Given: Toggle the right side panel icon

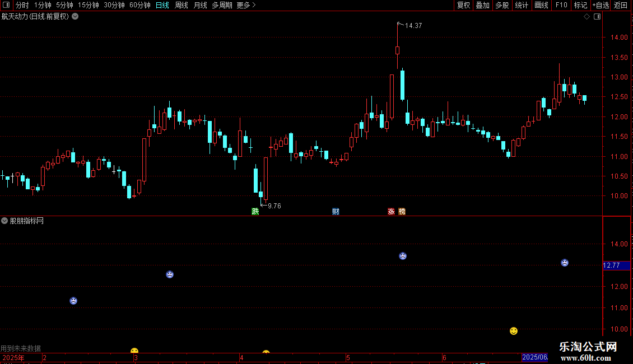Looking at the screenshot, I should coord(597,17).
